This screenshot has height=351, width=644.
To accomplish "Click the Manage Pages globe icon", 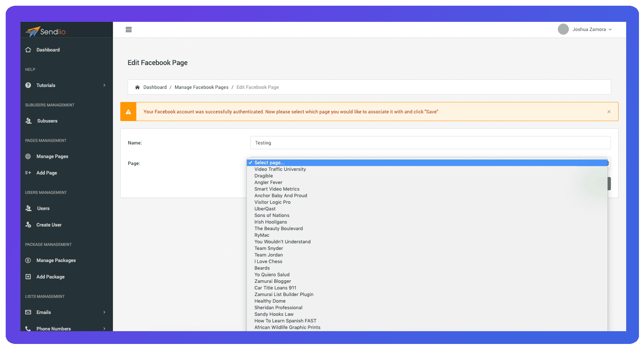I will 28,157.
